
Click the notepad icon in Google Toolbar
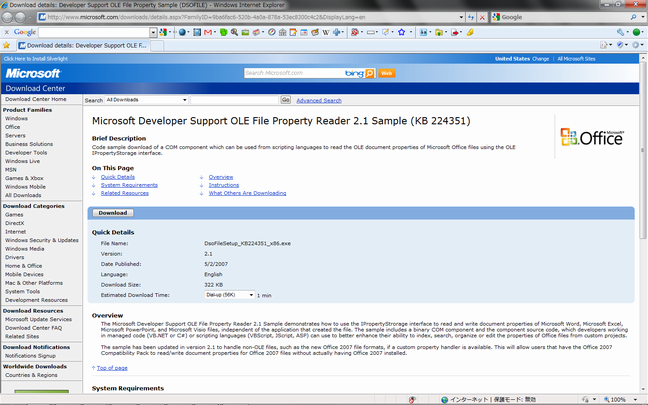coord(293,32)
